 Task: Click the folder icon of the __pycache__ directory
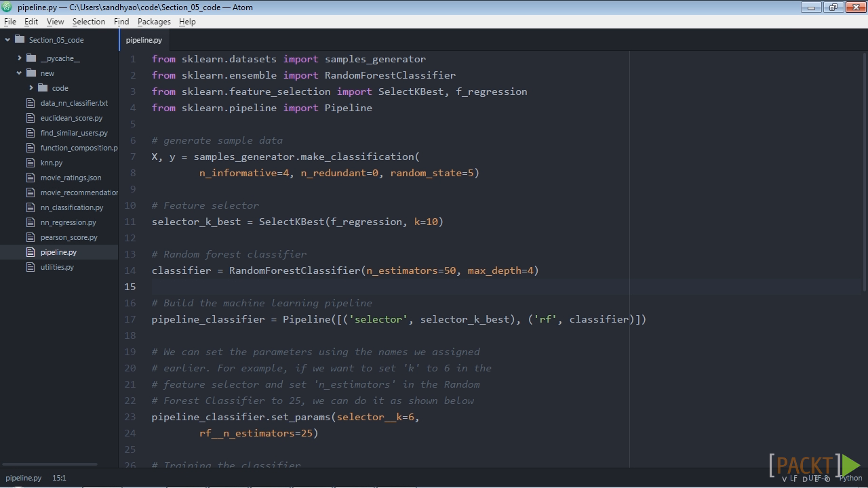click(31, 58)
